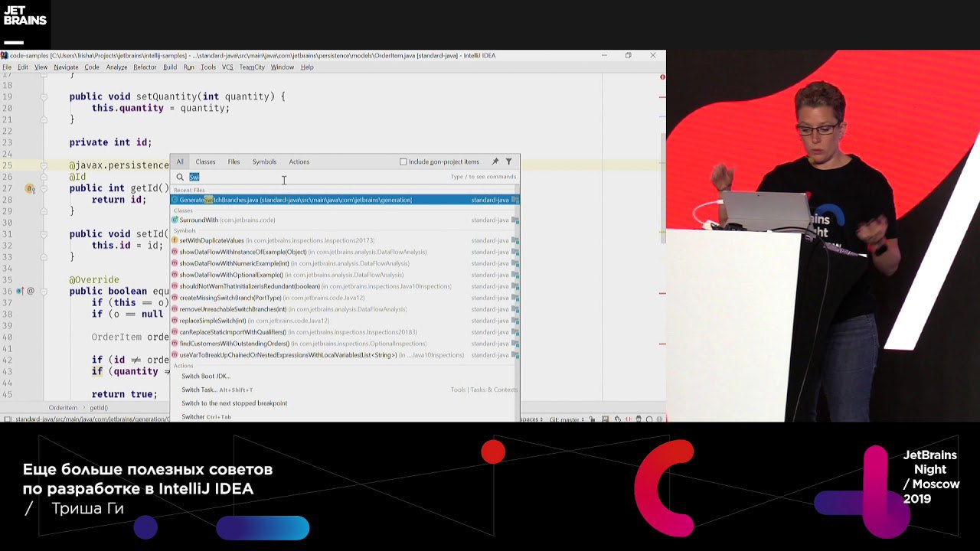Open the filter funnel in search popup
This screenshot has height=551, width=980.
pos(508,161)
